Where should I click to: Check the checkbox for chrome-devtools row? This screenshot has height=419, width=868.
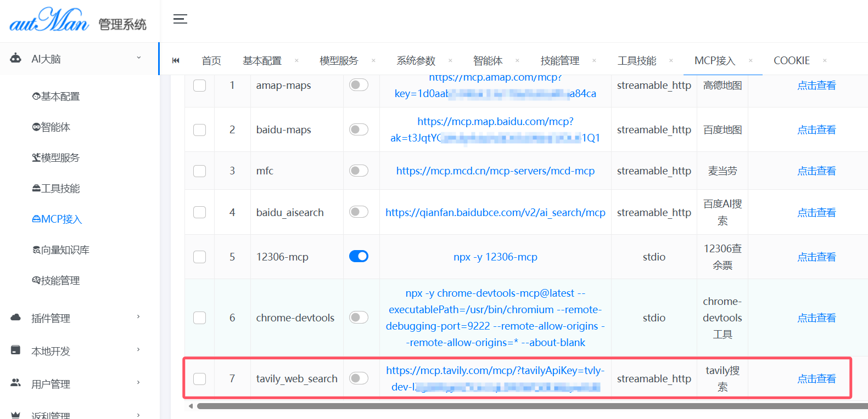(x=200, y=318)
